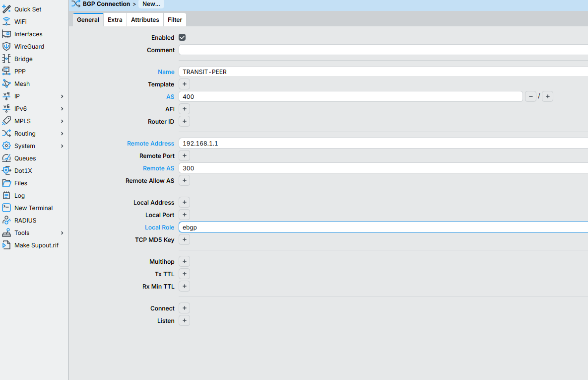Expand the Tools submenu chevron
The width and height of the screenshot is (588, 380).
(x=62, y=233)
